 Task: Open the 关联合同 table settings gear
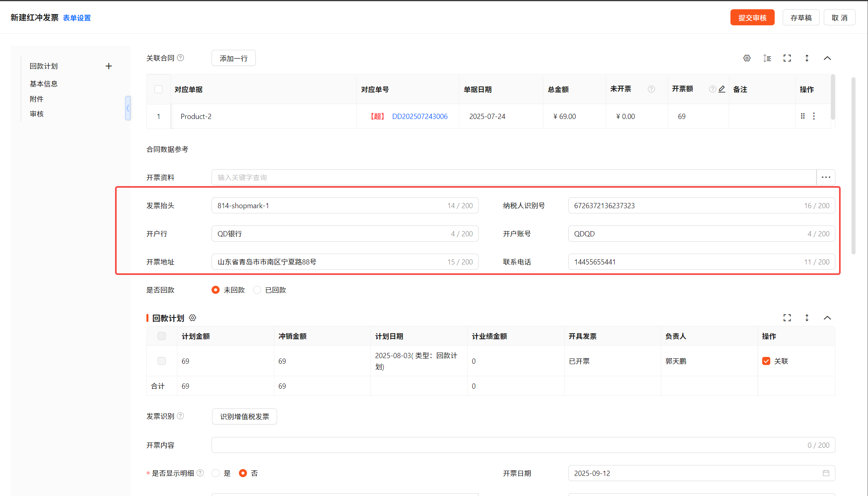pos(747,58)
